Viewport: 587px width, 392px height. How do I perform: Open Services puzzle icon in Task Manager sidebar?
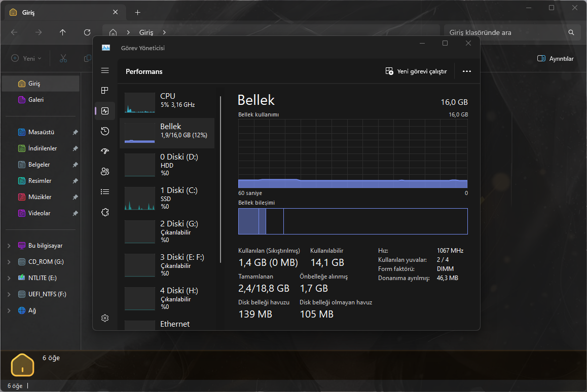105,212
